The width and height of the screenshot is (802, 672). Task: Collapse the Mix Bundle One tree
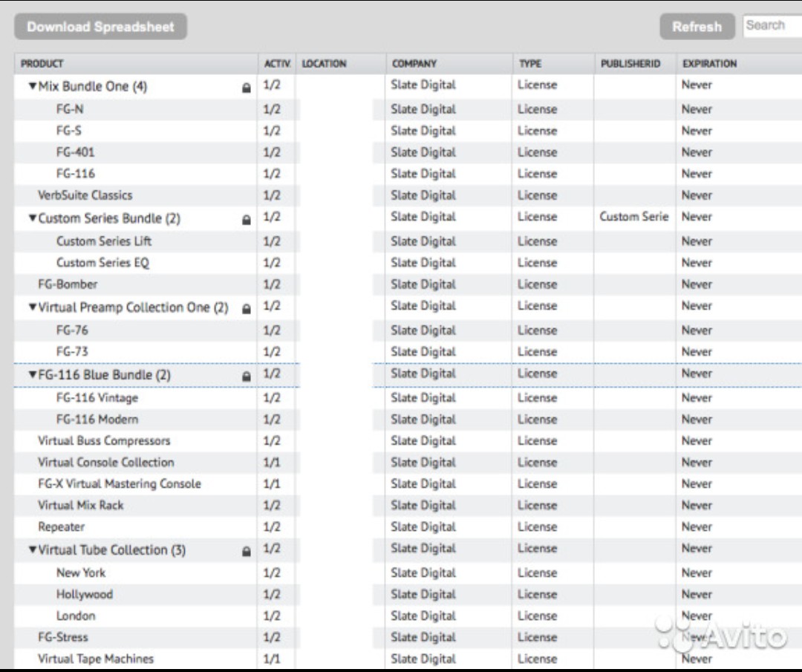(x=33, y=86)
